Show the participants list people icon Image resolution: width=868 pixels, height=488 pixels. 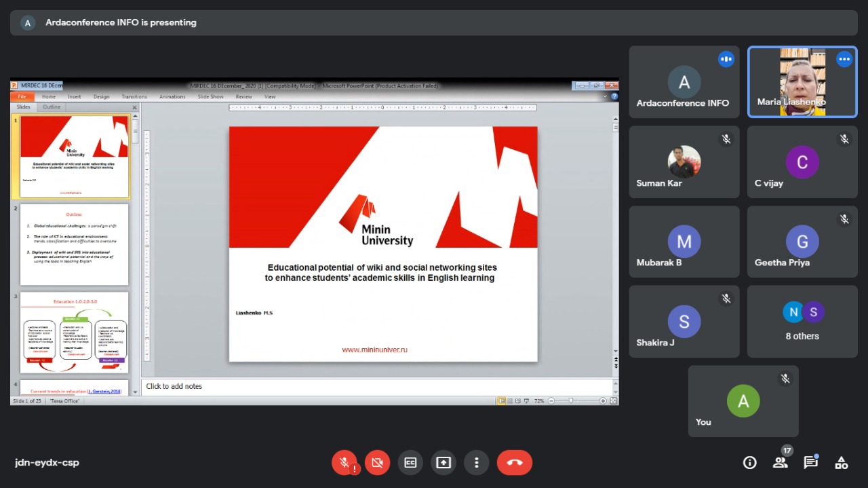point(781,463)
